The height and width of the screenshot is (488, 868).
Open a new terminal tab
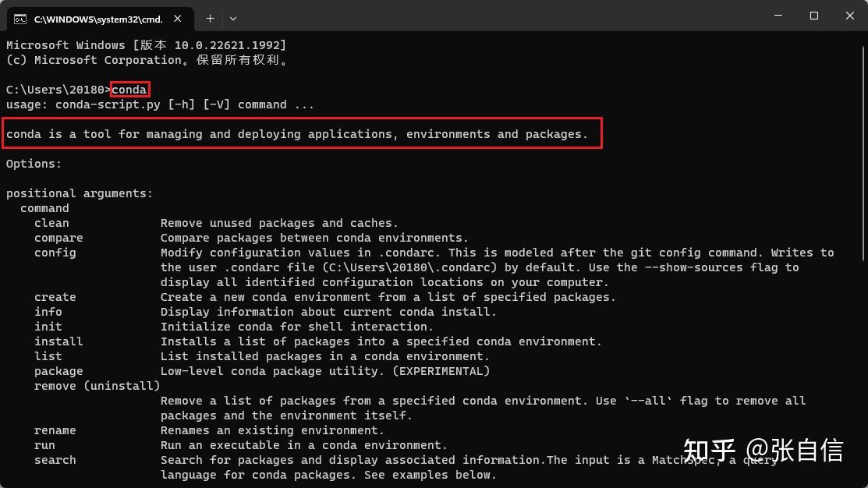209,18
